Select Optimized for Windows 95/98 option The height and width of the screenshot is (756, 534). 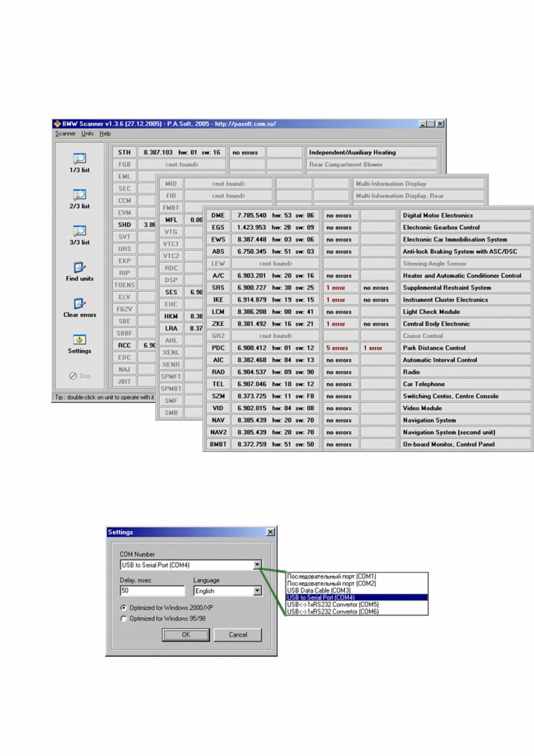coord(123,618)
